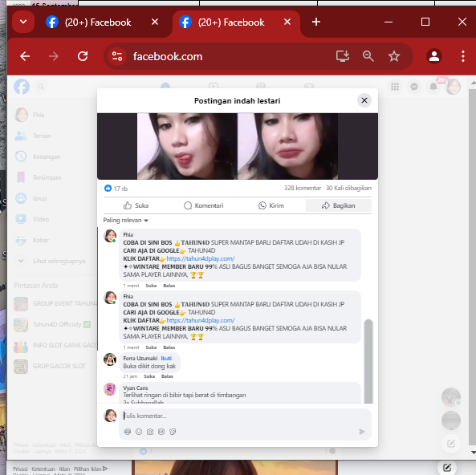Open a new browser tab
The width and height of the screenshot is (476, 475).
click(316, 22)
